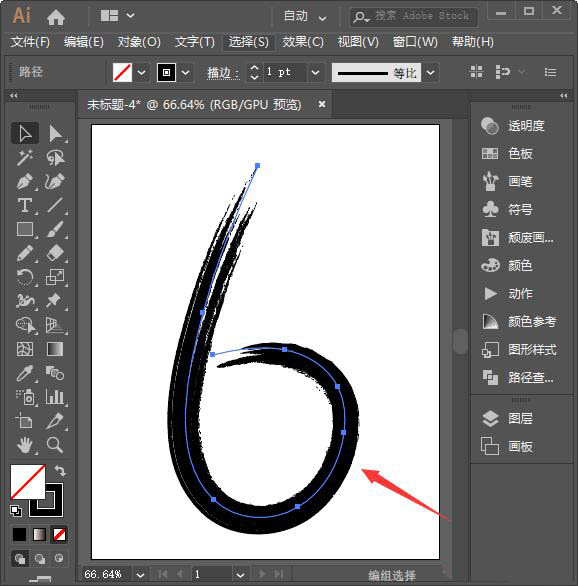Select the Curvature tool
The width and height of the screenshot is (578, 586).
click(x=55, y=182)
